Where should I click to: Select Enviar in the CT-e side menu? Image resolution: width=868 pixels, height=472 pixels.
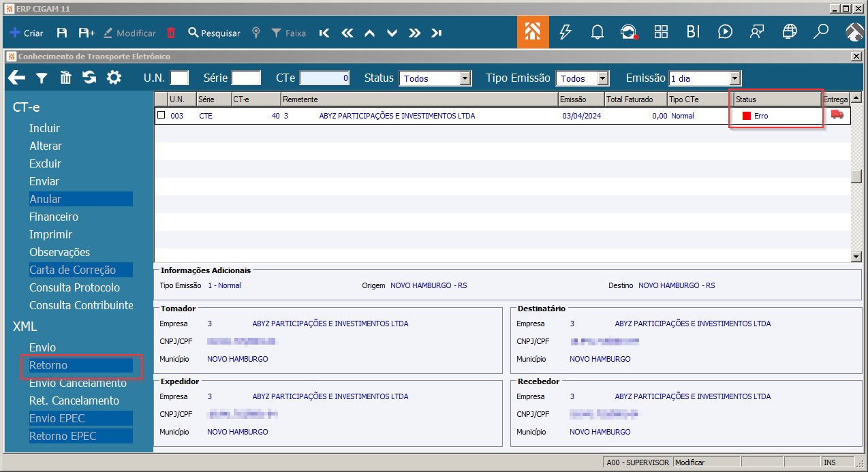click(x=44, y=181)
